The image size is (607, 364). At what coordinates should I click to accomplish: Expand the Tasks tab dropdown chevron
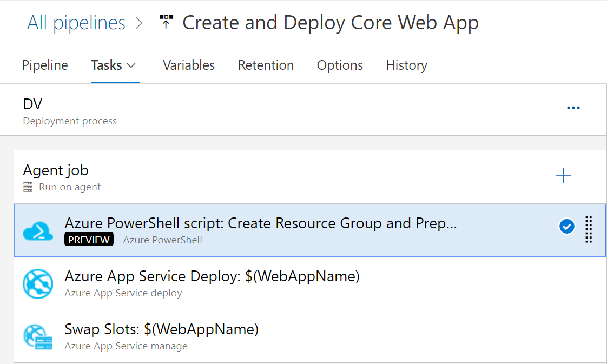click(131, 66)
